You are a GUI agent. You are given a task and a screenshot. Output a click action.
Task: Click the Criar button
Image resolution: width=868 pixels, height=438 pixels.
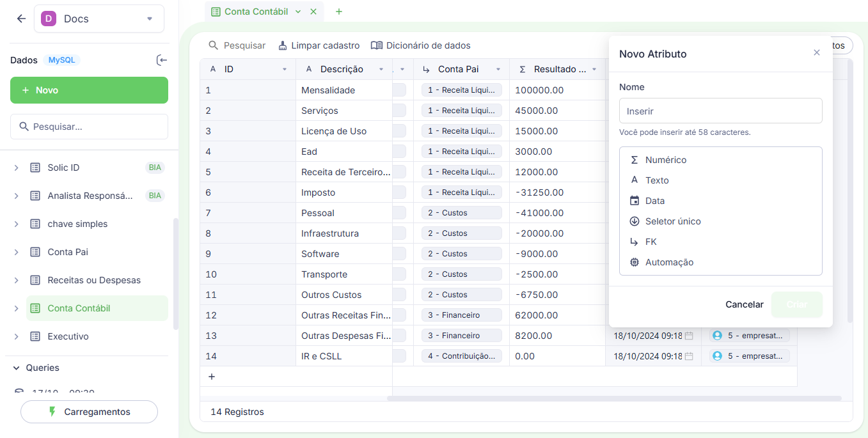[x=797, y=304]
